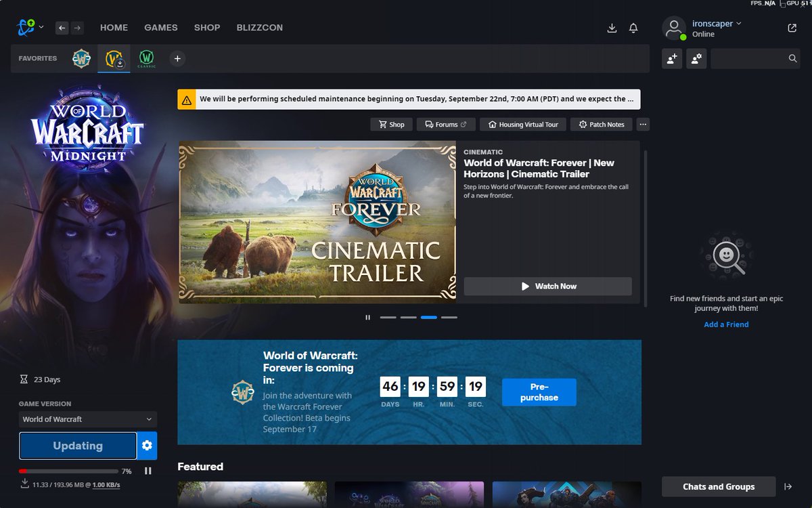Viewport: 812px width, 508px height.
Task: Pop out the social panel window
Action: click(792, 28)
